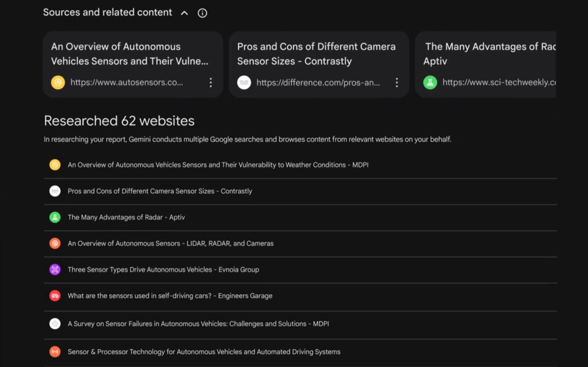Open 'The Many Advantages of Radar - Aptiv' list link
This screenshot has height=367, width=588.
126,217
